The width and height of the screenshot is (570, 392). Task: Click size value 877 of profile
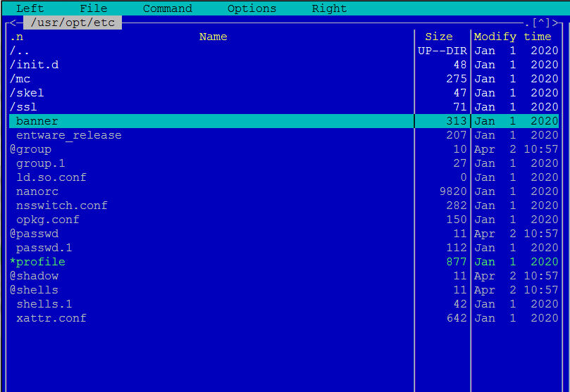click(457, 262)
